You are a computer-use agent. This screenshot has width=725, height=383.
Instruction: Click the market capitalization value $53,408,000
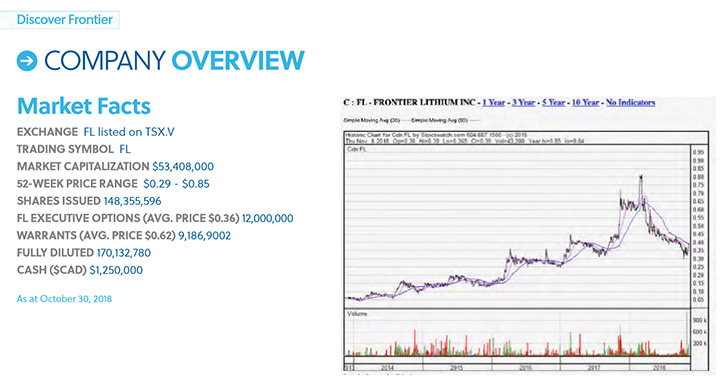click(x=183, y=167)
